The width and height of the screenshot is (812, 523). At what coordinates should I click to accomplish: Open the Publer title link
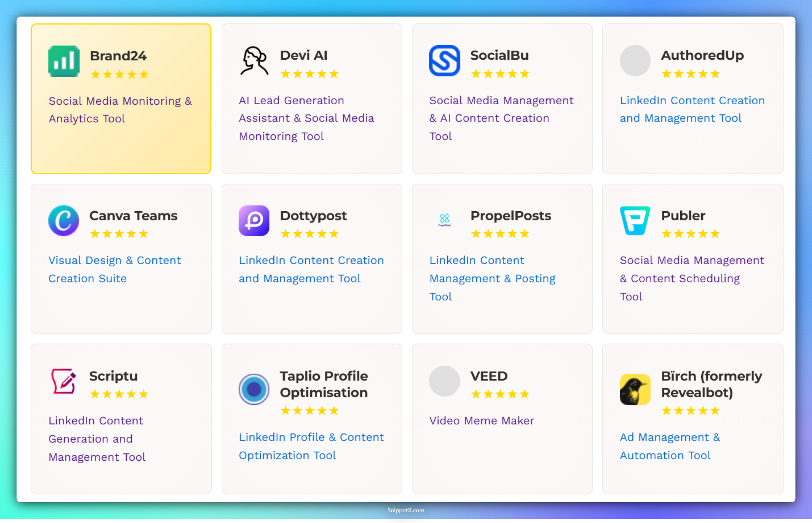[683, 216]
